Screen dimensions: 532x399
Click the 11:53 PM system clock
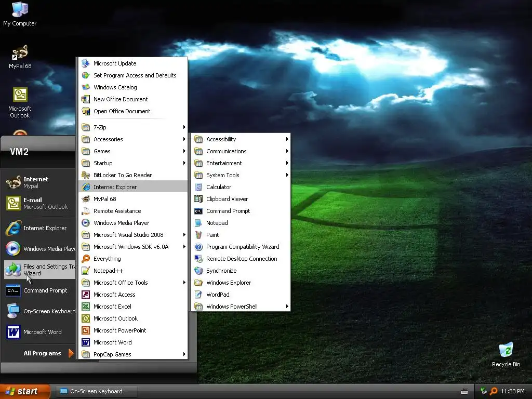[x=513, y=391]
